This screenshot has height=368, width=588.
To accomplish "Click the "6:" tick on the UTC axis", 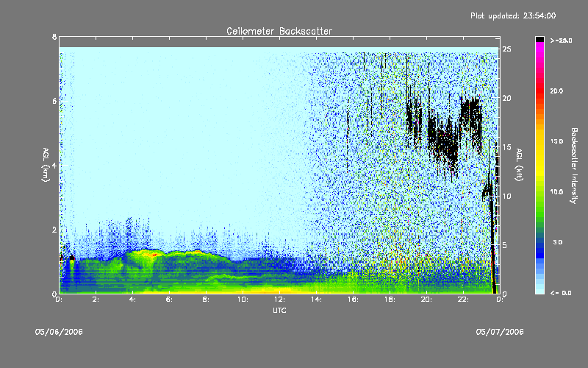I will tap(169, 300).
